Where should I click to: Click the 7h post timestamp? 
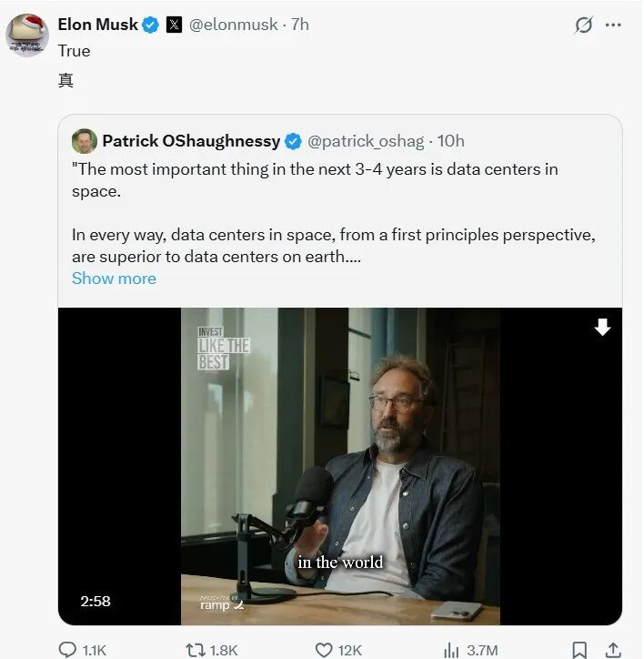click(300, 25)
